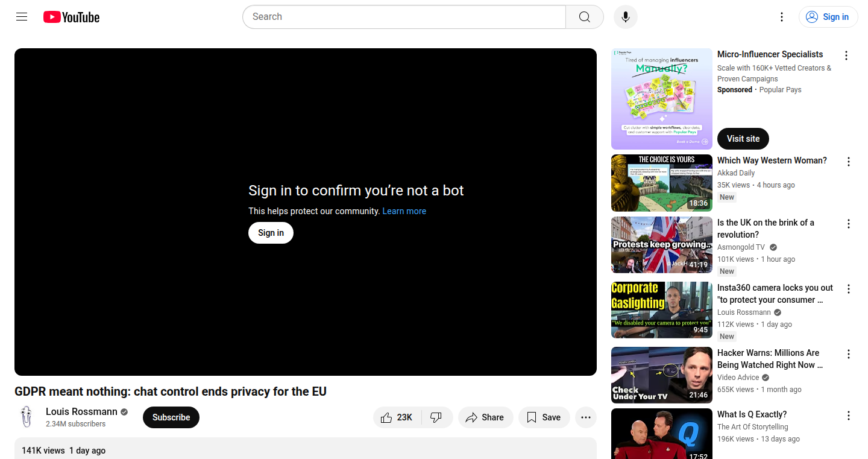
Task: Open Hacker Warns video thumbnail
Action: pos(662,375)
